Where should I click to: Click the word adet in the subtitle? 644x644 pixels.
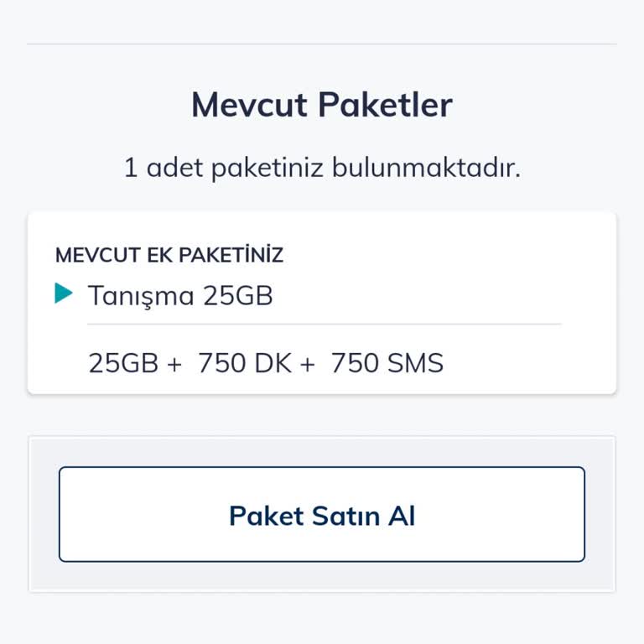point(176,168)
